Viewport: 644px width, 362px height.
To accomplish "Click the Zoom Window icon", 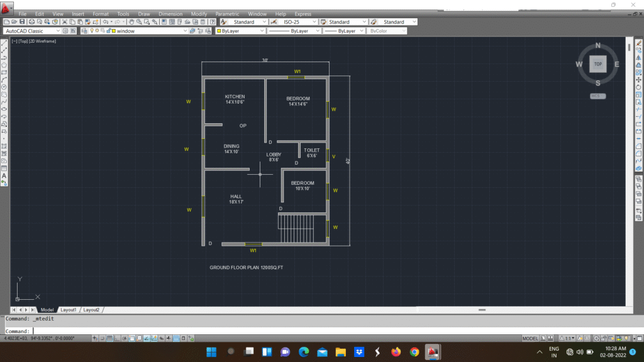I will 147,22.
